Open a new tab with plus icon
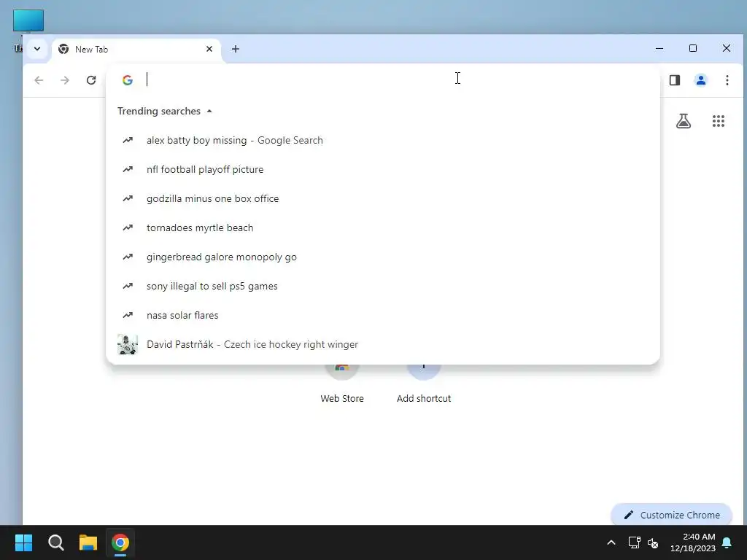The width and height of the screenshot is (747, 560). point(236,49)
